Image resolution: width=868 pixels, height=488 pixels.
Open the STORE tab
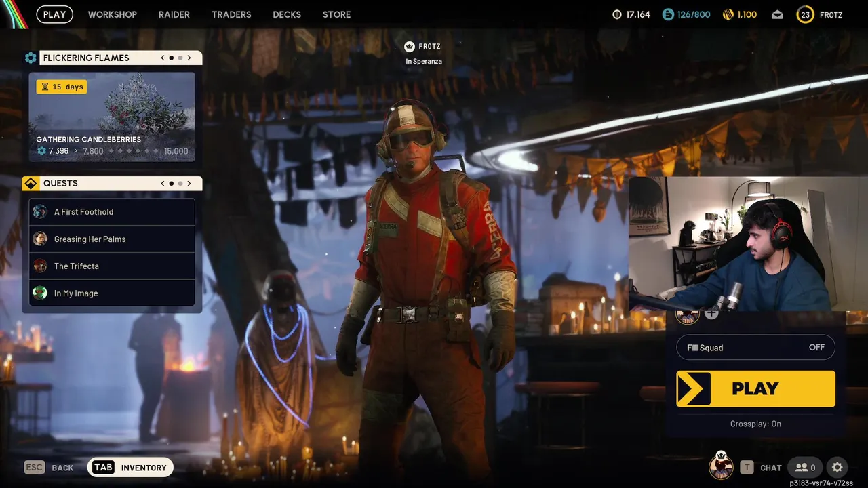(x=337, y=14)
